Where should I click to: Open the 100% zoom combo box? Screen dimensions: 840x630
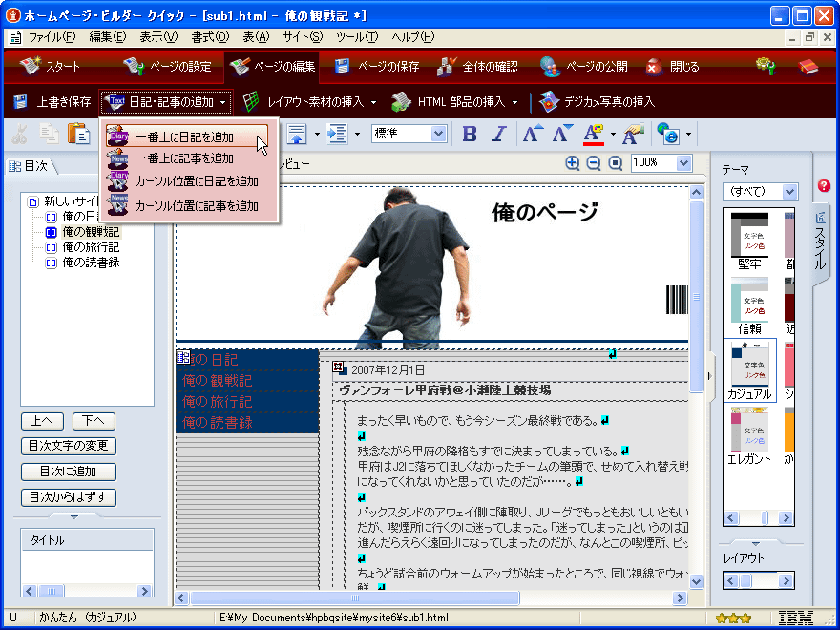coord(661,163)
